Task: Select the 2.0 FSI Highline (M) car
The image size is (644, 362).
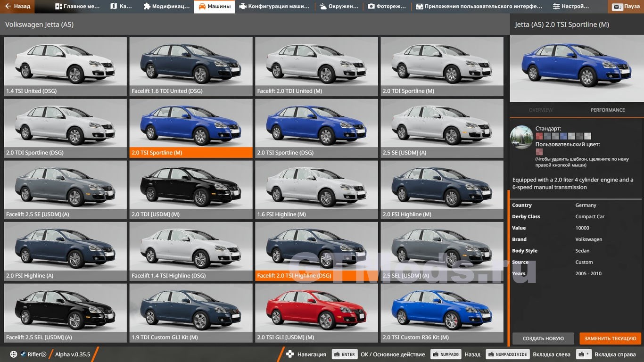Action: [x=442, y=190]
